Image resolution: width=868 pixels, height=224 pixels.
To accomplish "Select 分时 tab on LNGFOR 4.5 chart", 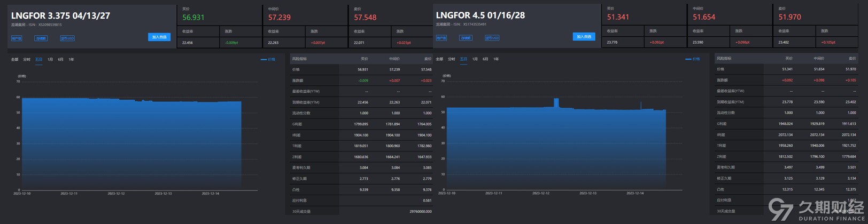I will (x=452, y=59).
